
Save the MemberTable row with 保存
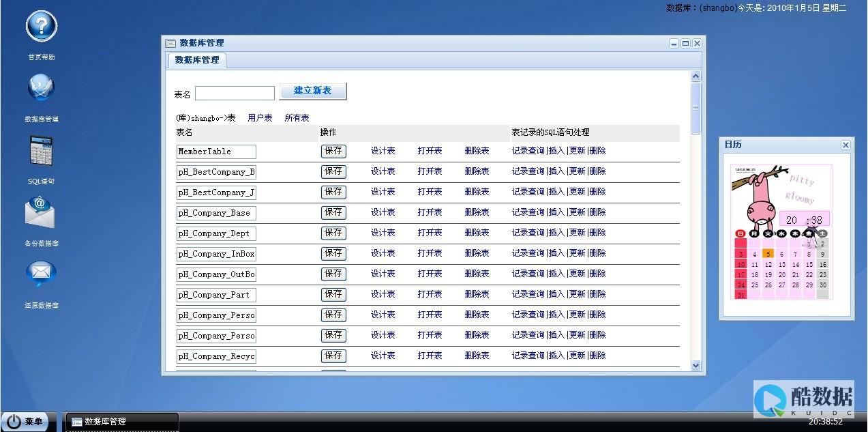333,151
